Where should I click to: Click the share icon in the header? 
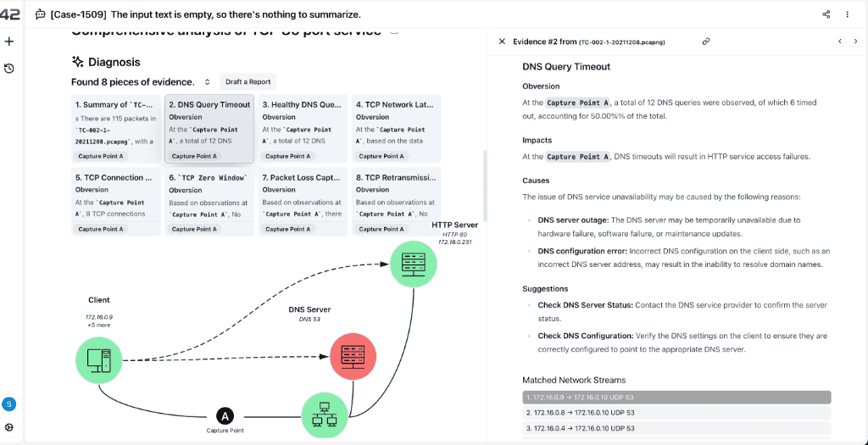pos(826,14)
